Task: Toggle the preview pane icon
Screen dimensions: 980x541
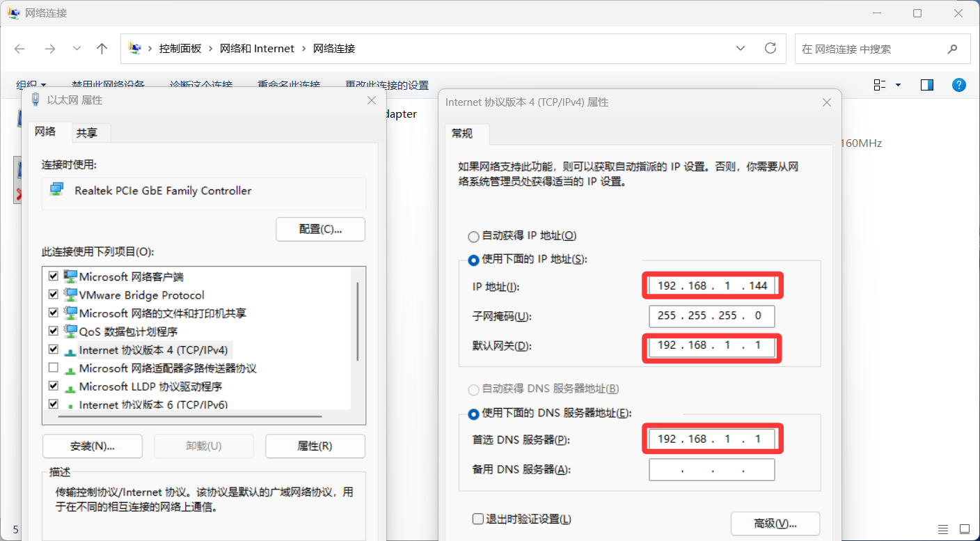Action: [x=926, y=85]
